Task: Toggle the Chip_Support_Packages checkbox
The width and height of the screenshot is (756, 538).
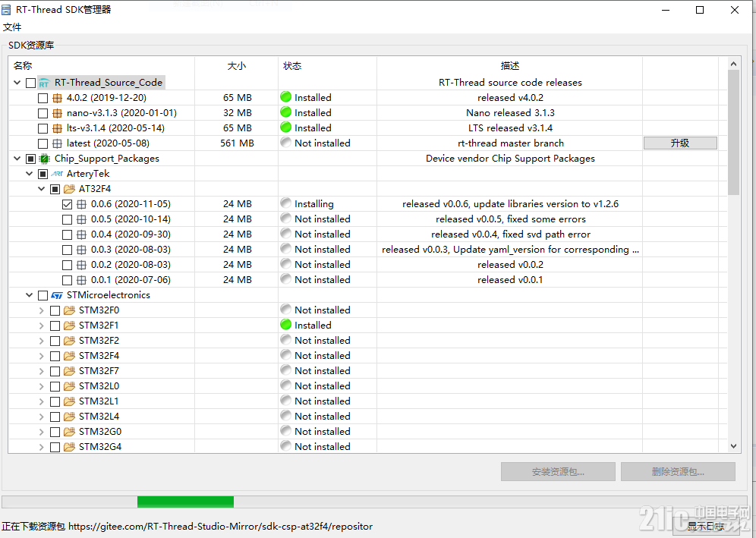Action: click(31, 159)
